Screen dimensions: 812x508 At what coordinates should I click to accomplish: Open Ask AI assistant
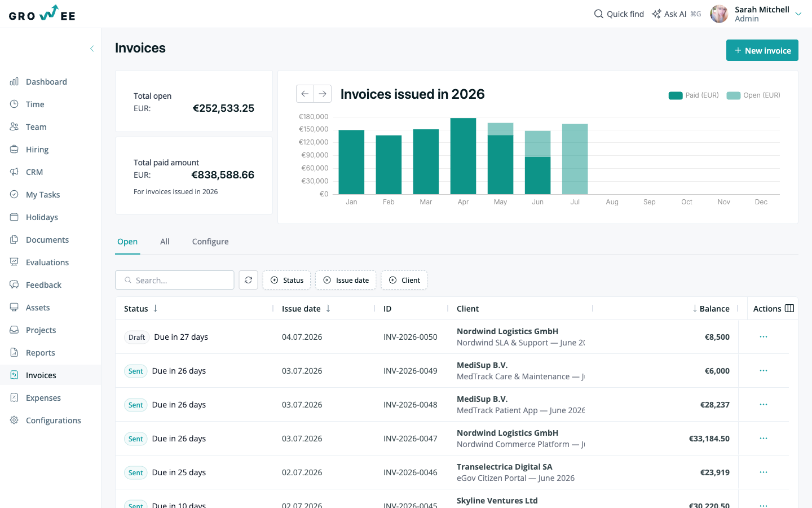pyautogui.click(x=676, y=14)
